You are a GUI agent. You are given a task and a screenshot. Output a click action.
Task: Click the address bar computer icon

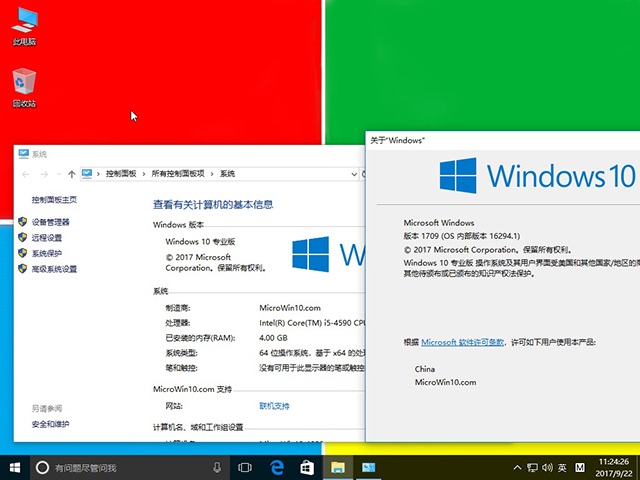pos(87,174)
